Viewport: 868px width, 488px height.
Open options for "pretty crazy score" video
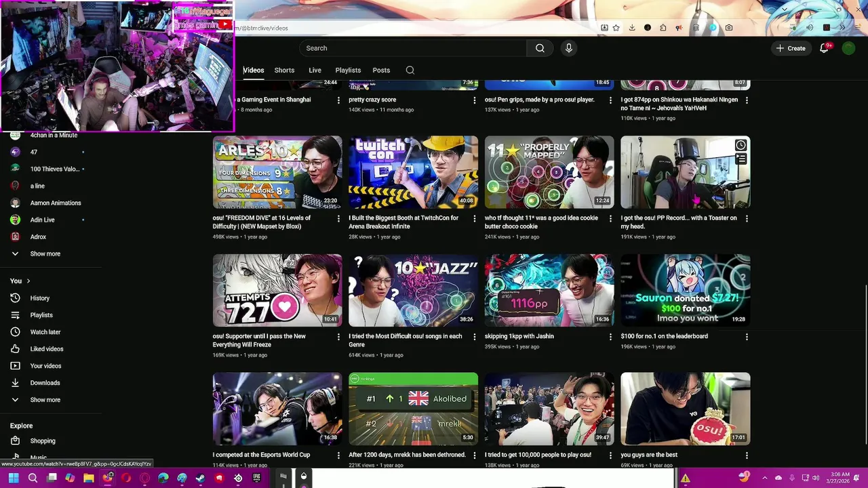point(474,100)
